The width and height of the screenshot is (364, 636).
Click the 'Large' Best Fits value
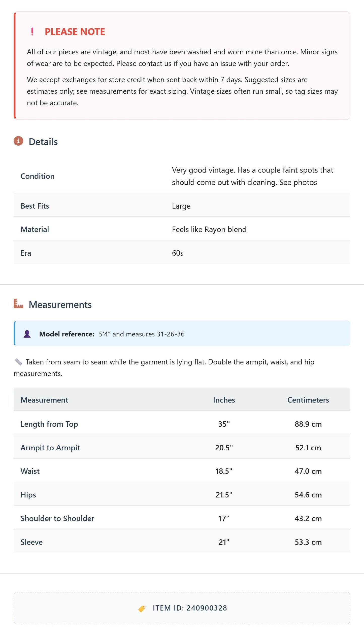pos(181,206)
